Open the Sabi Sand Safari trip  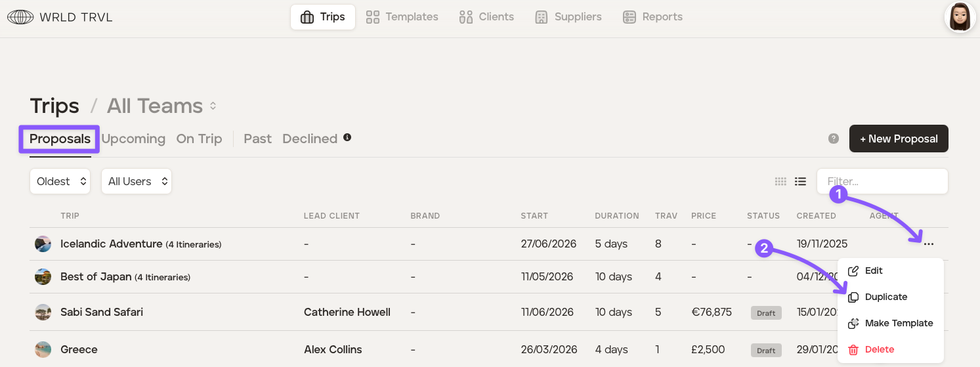[102, 312]
